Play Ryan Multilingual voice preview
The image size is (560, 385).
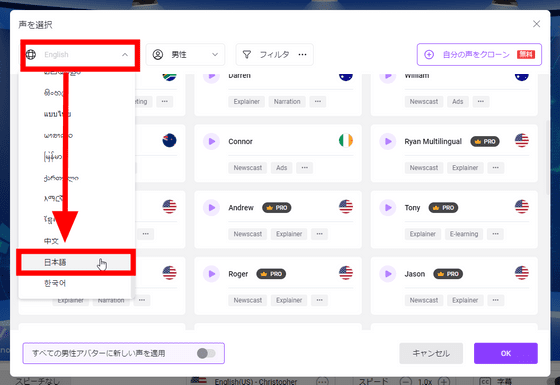coord(388,141)
